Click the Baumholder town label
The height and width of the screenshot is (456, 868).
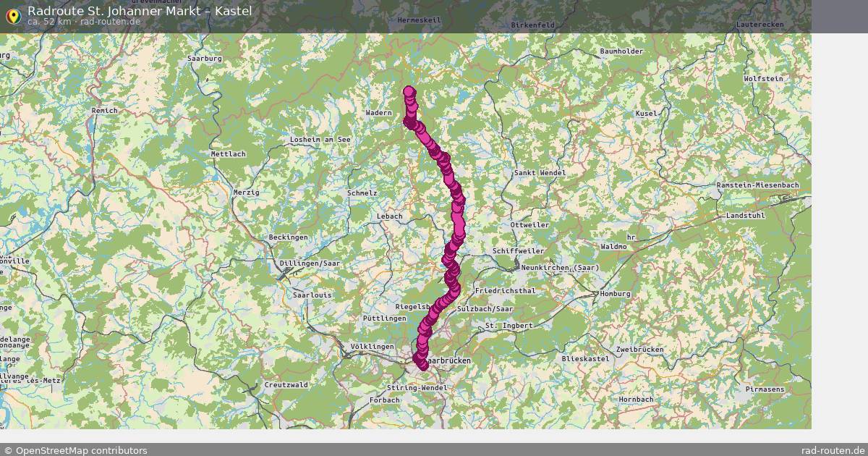[621, 51]
